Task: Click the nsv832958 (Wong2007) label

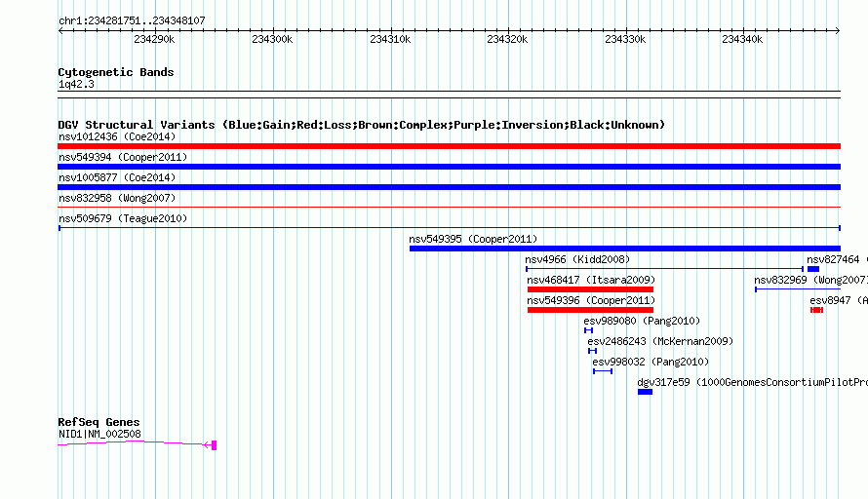Action: pos(117,198)
